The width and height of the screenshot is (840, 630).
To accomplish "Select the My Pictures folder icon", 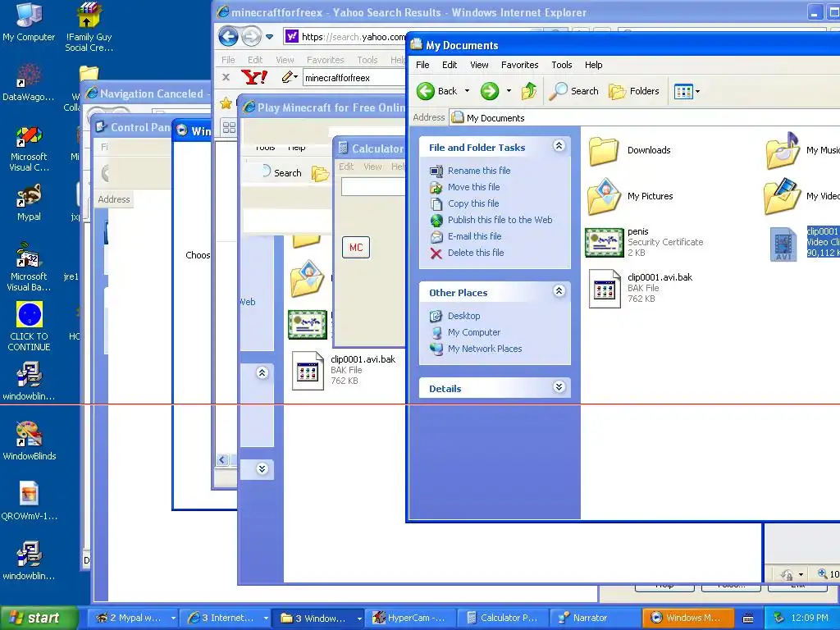I will coord(604,196).
